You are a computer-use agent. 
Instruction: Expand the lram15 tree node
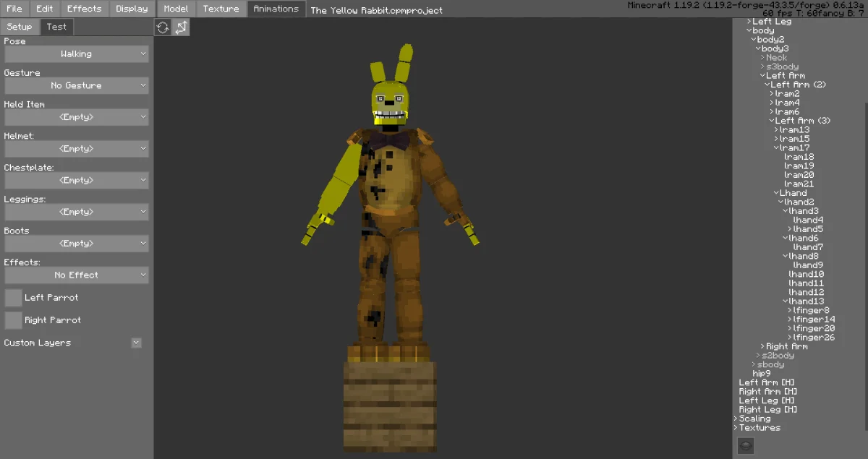click(x=776, y=139)
